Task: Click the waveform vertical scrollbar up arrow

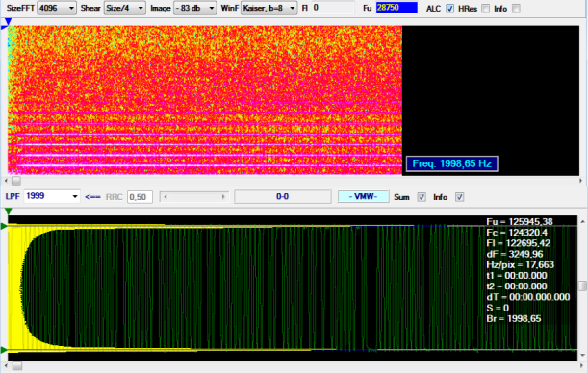Action: pos(582,221)
